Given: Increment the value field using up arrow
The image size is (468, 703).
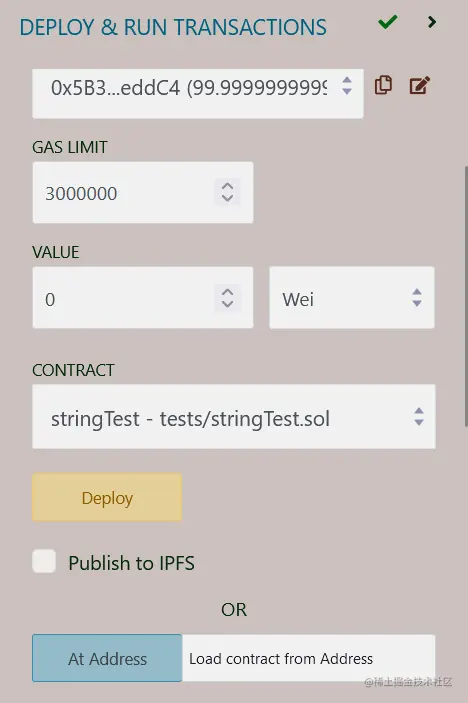Looking at the screenshot, I should point(227,292).
